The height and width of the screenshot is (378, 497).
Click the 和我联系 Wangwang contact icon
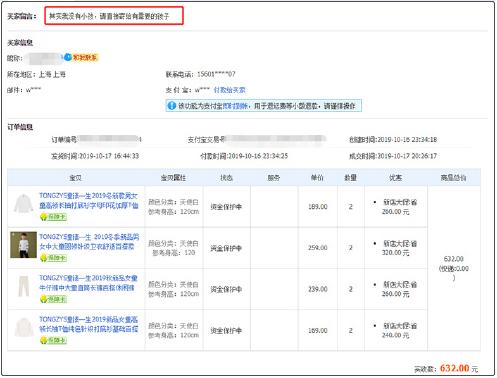pyautogui.click(x=81, y=58)
